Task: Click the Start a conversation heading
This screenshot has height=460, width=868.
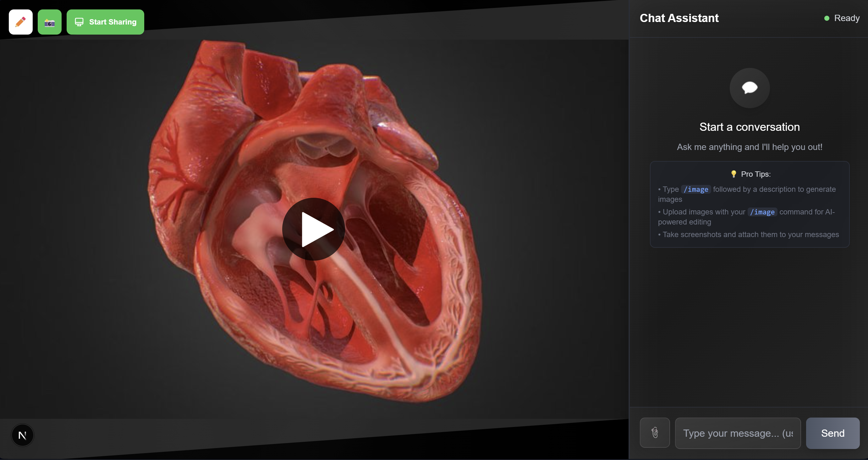Action: click(750, 127)
